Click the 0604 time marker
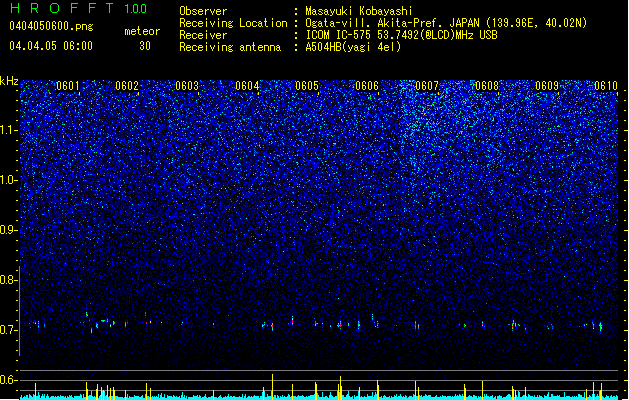Viewport: 629px width, 400px height. tap(247, 86)
